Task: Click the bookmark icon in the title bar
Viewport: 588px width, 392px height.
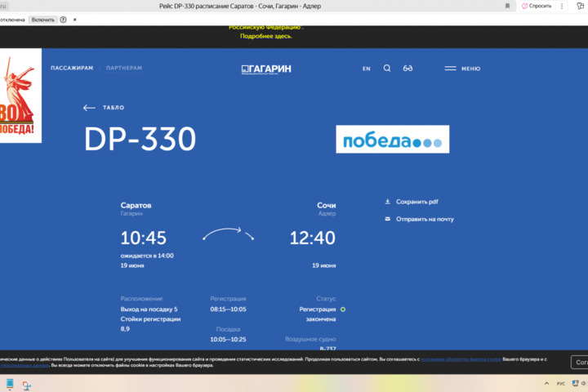Action: pyautogui.click(x=507, y=6)
